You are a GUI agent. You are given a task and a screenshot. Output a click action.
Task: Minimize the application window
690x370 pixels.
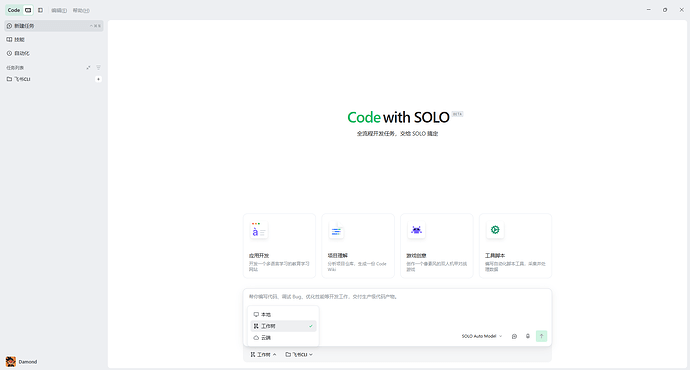649,10
